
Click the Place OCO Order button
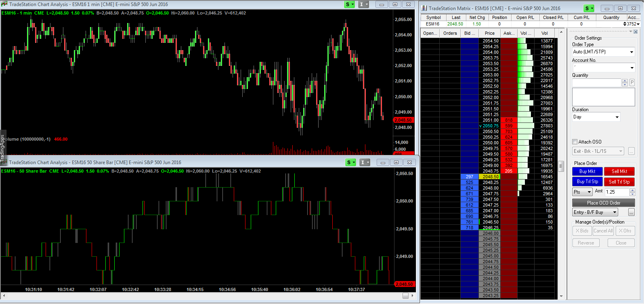click(604, 203)
